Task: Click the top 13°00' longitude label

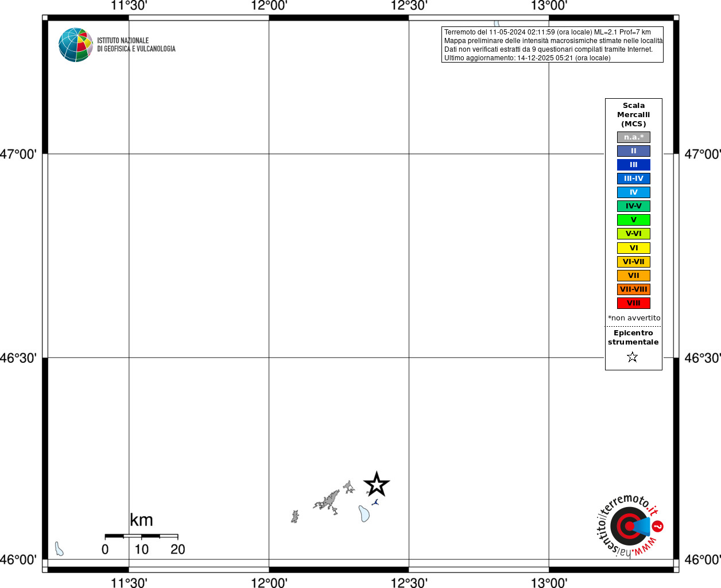Action: coord(549,6)
